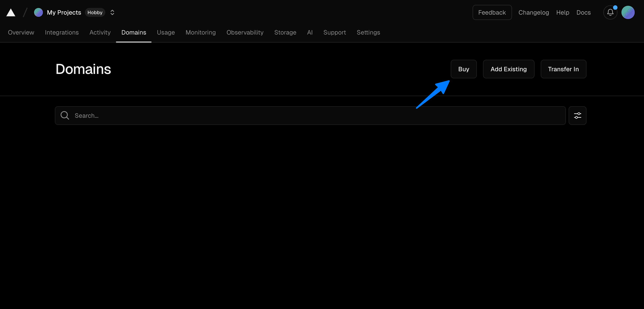The image size is (644, 309).
Task: Select the Domains tab
Action: (134, 33)
